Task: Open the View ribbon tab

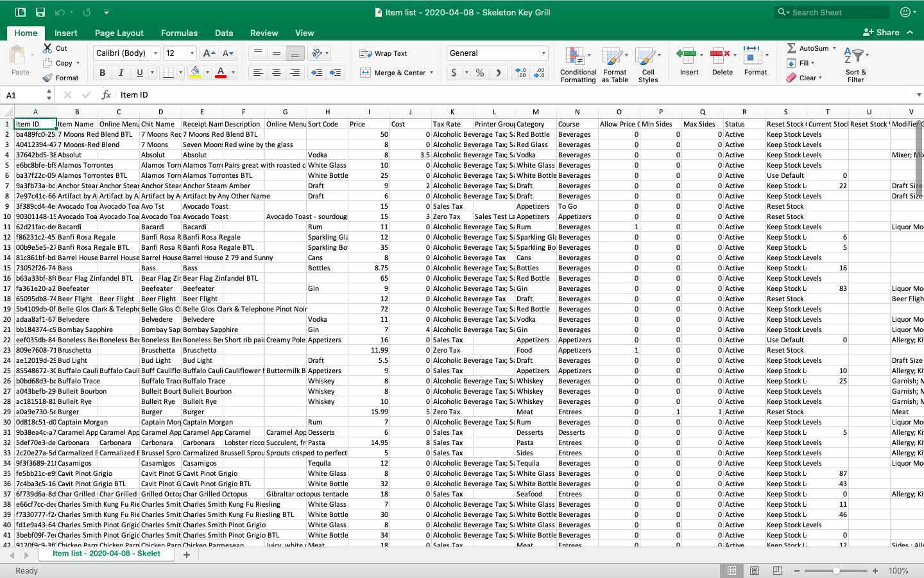Action: click(304, 33)
